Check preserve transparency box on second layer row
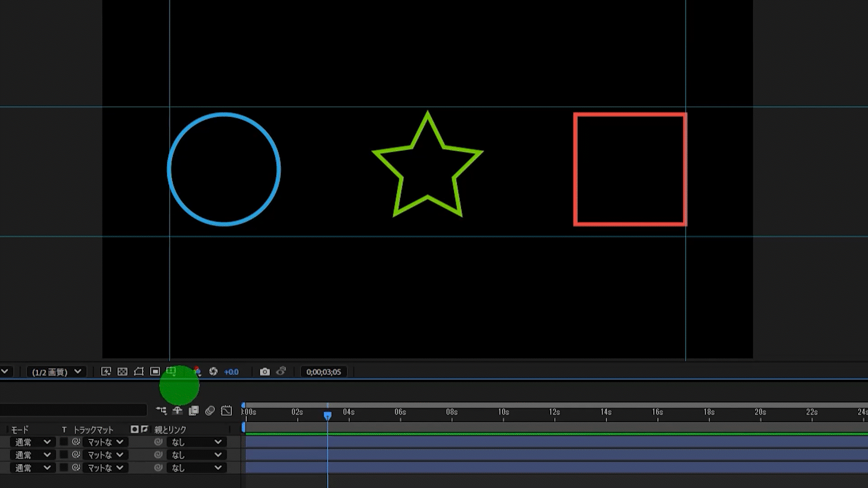This screenshot has width=868, height=488. 64,454
